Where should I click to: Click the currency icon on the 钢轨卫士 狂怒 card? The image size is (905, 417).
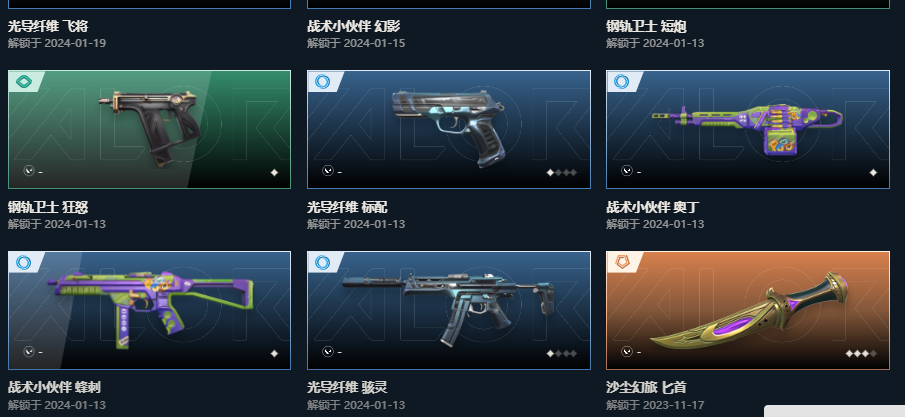(x=28, y=171)
